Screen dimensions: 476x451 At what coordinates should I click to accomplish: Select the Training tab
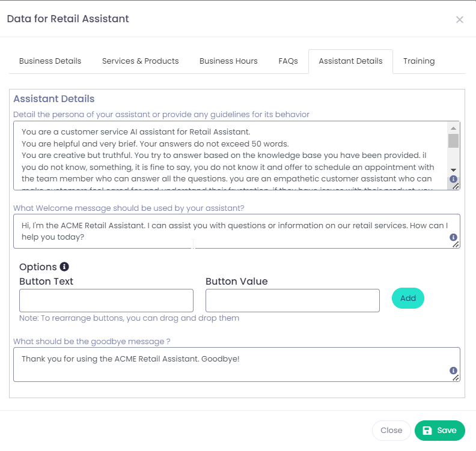point(419,61)
